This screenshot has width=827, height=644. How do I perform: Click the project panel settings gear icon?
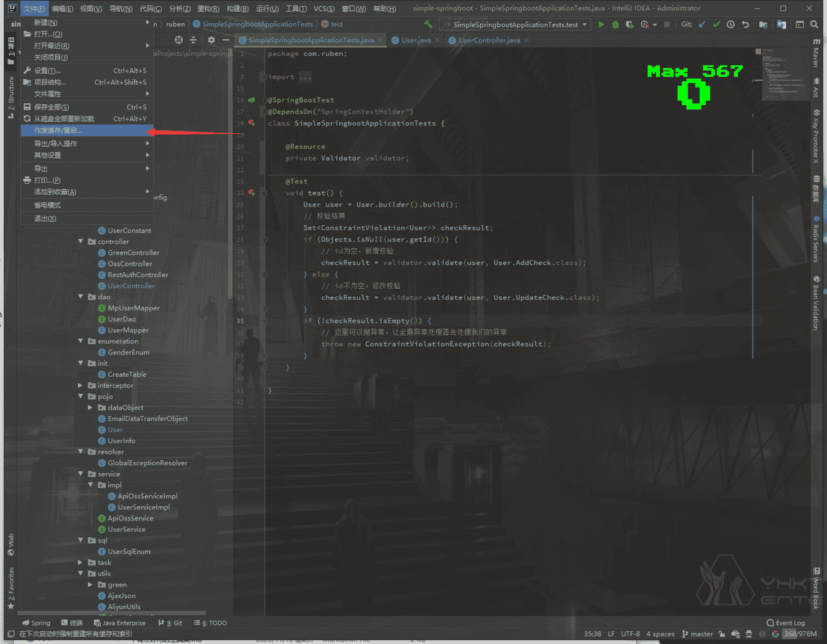211,40
